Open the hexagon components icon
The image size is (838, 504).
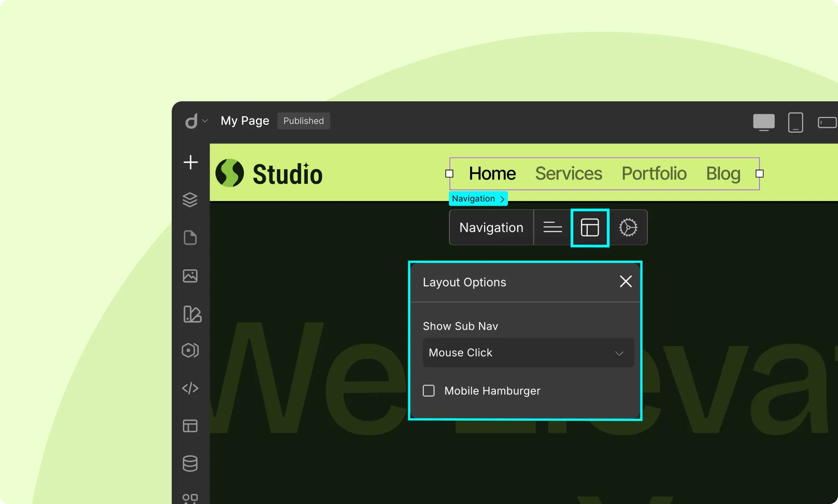click(x=190, y=350)
